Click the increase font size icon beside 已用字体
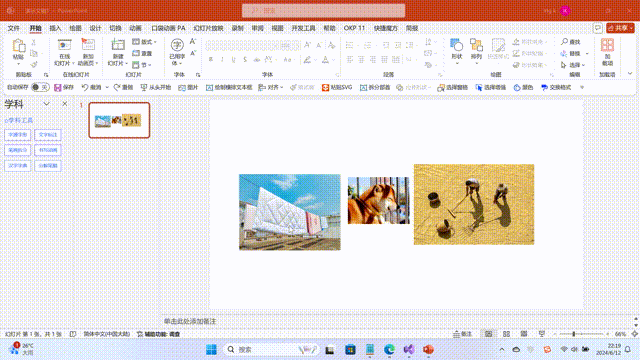640x360 pixels. click(x=193, y=42)
